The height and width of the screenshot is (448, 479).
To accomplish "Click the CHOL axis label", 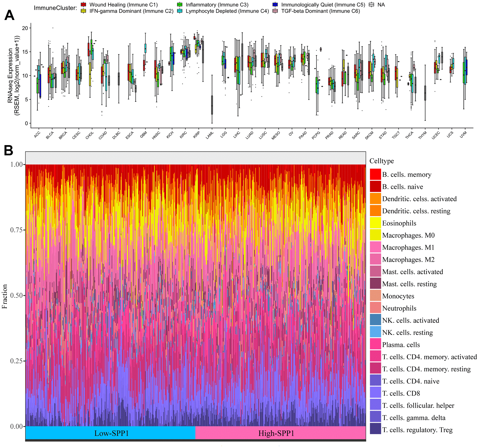I will [89, 135].
